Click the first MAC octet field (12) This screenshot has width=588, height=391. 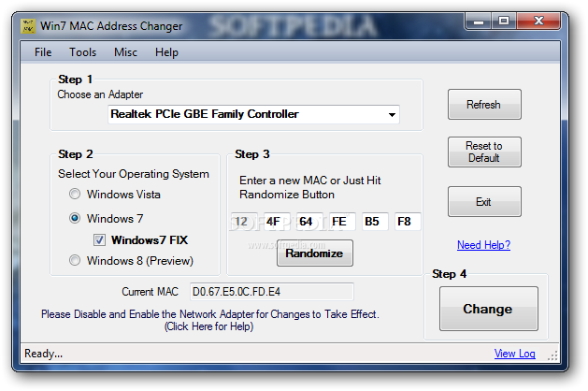[244, 222]
